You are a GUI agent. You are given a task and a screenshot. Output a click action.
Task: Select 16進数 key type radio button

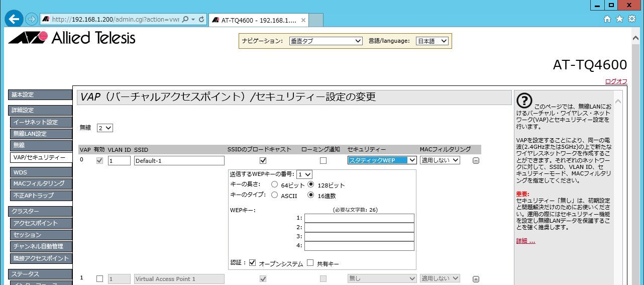coord(311,196)
